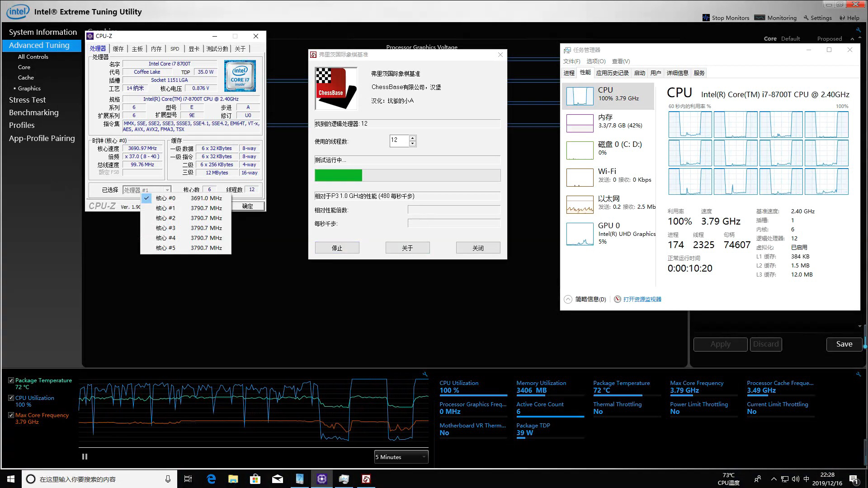Click the Save button
Viewport: 868px width, 488px height.
click(844, 344)
